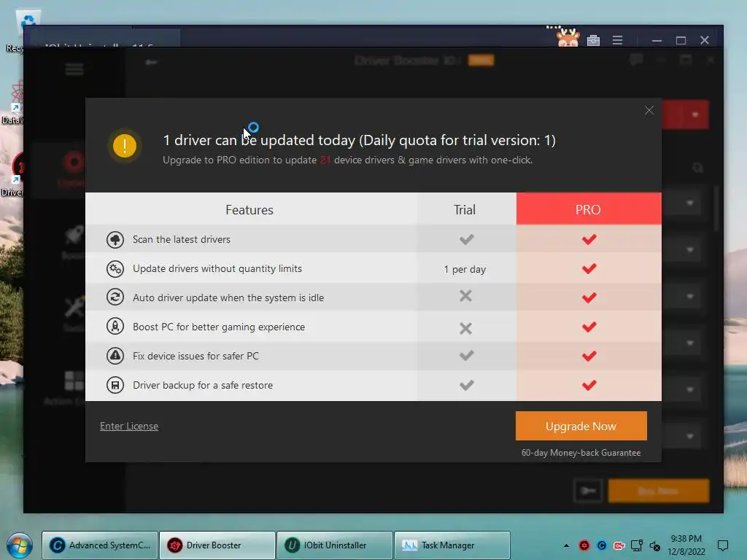Click PRO checkmark for Update drivers without limits
Screen dimensions: 747x560
(589, 268)
